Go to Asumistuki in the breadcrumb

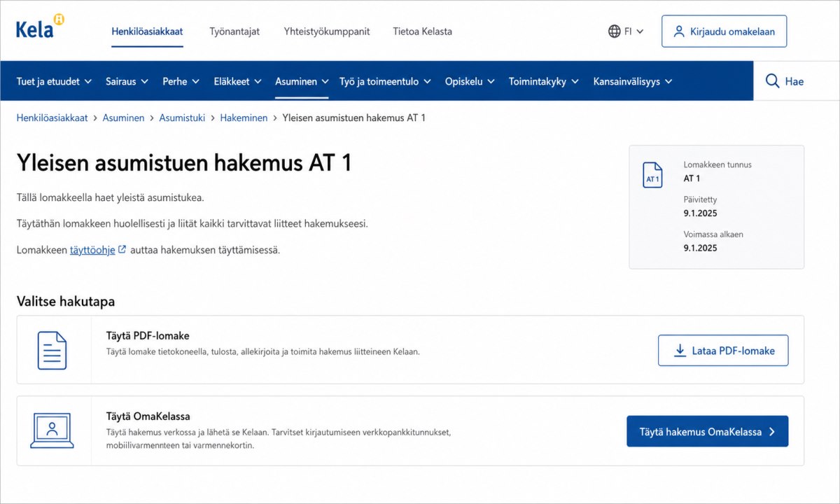point(182,118)
